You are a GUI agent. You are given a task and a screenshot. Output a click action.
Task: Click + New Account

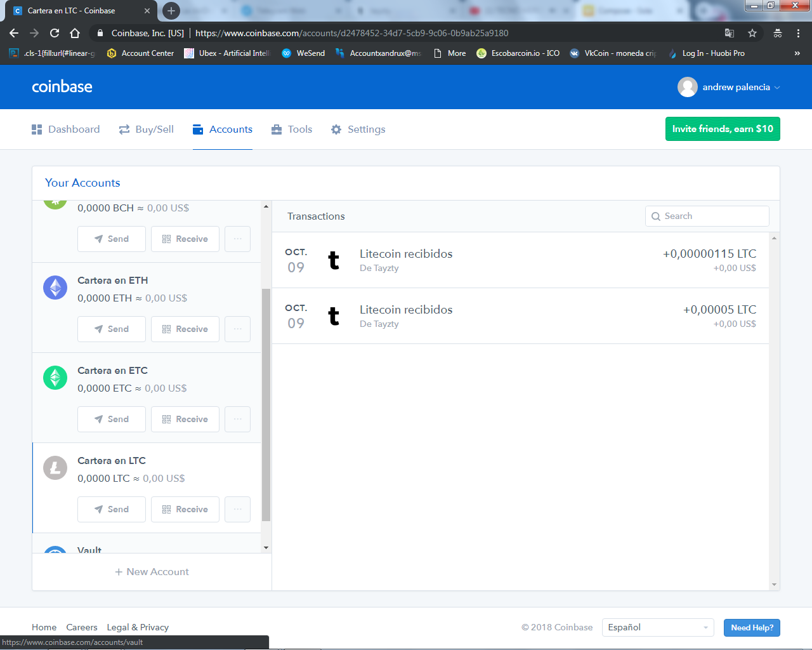(x=152, y=572)
